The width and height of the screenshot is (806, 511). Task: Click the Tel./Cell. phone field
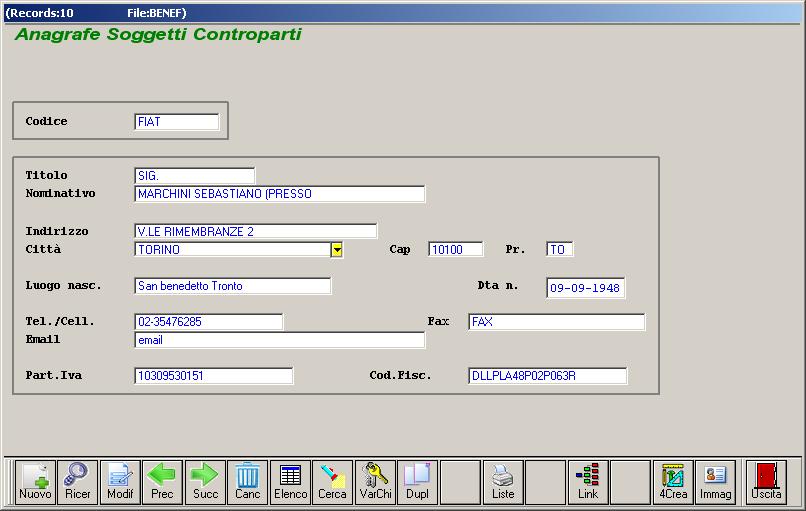[x=208, y=322]
